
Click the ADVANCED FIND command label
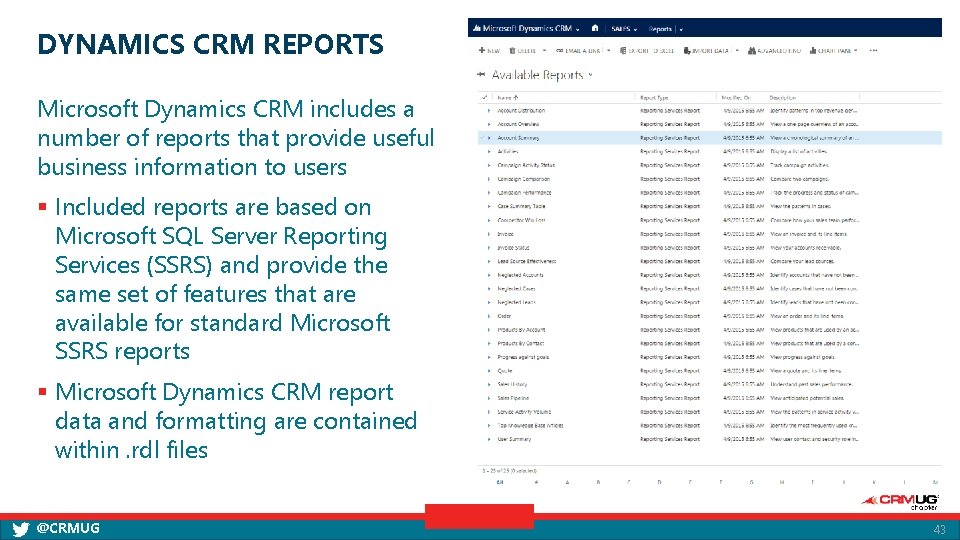(x=779, y=51)
